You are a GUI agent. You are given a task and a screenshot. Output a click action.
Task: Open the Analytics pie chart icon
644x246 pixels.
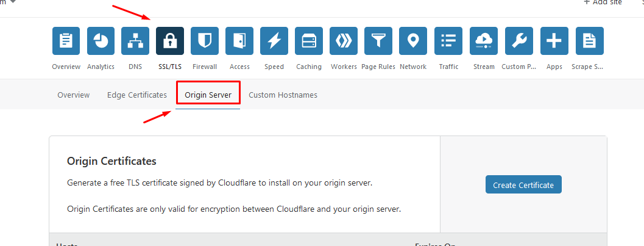tap(101, 41)
